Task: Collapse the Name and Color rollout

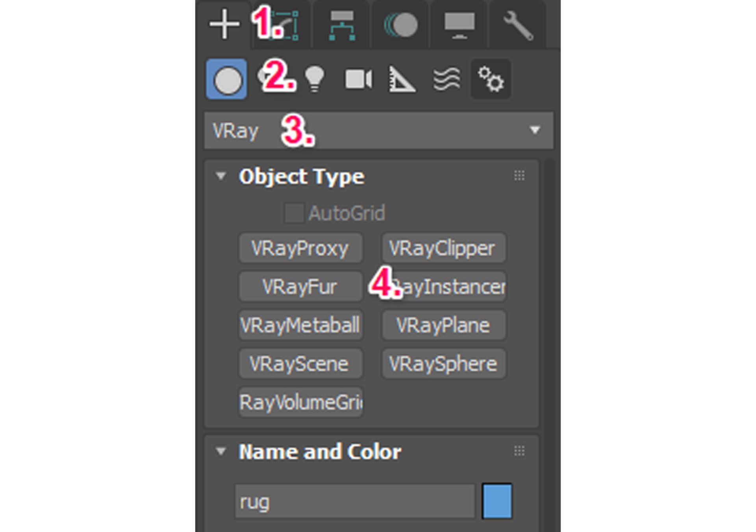Action: (220, 451)
